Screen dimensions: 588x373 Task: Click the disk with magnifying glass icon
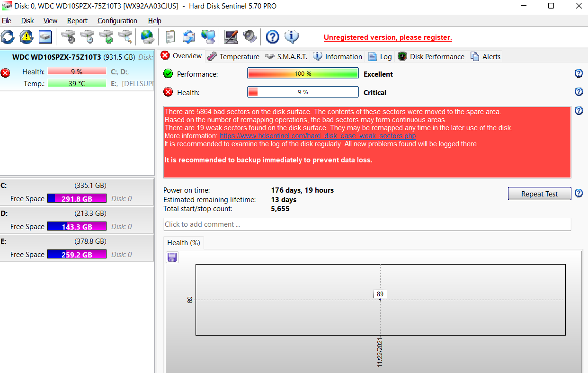click(x=125, y=36)
